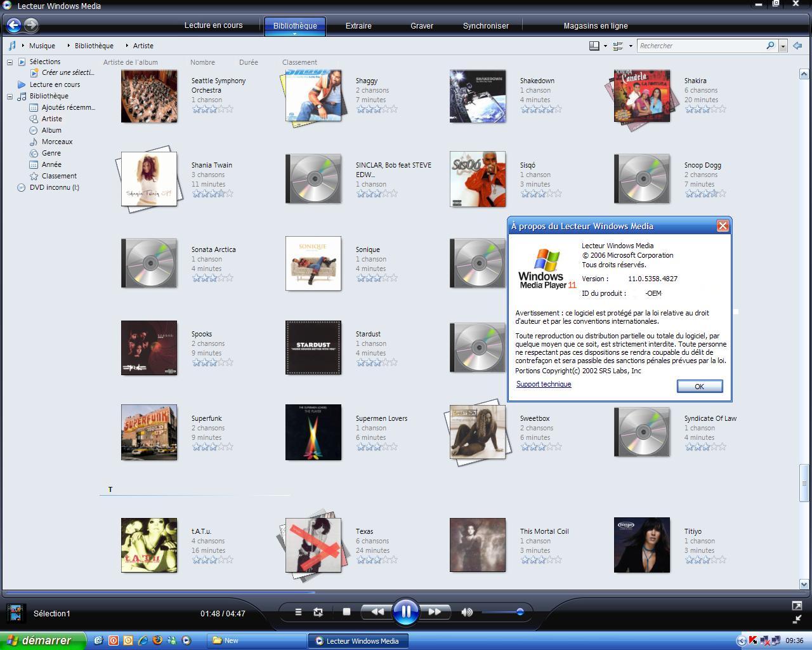Viewport: 812px width, 650px height.
Task: Open the Supermen Lovers album thumbnail
Action: 313,432
